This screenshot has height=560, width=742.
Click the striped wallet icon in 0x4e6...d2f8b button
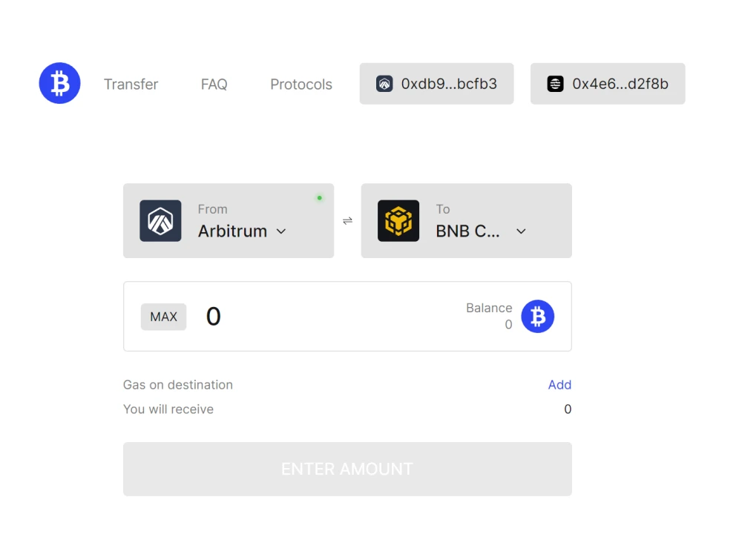click(556, 84)
